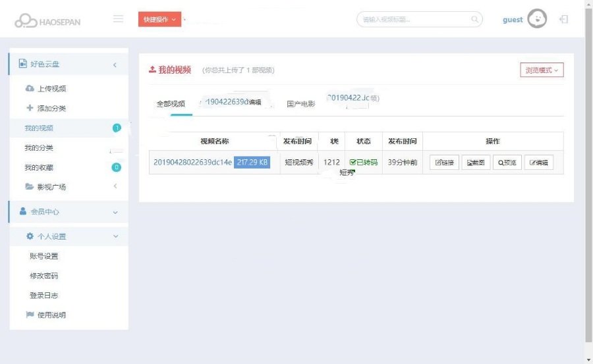The image size is (593, 364).
Task: Click the 好色云盘 video file icon
Action: point(22,63)
